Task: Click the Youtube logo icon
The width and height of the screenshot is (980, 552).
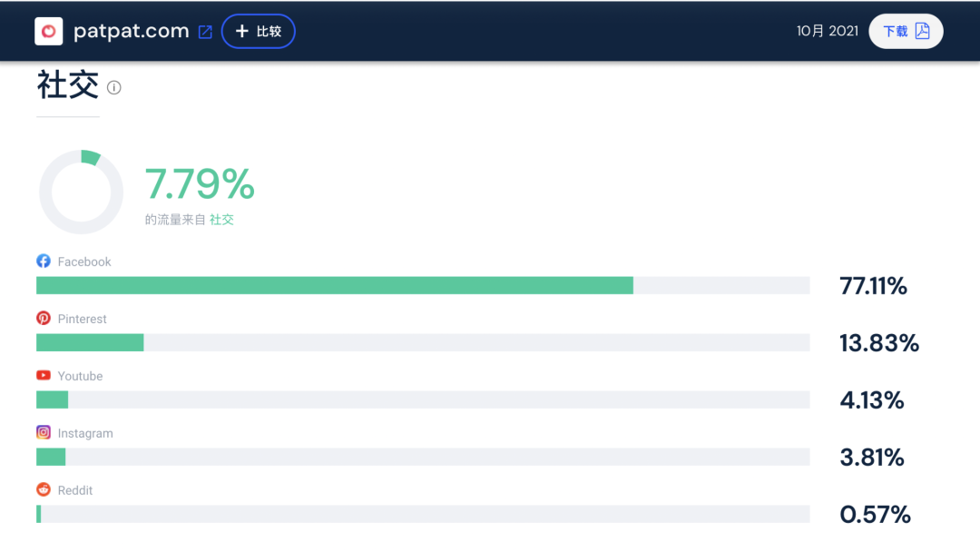Action: pos(44,376)
